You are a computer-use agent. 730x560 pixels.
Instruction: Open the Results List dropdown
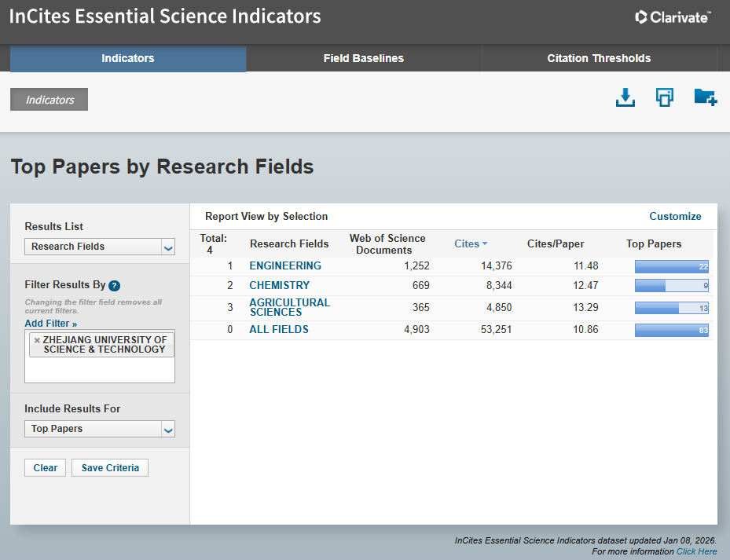point(99,247)
